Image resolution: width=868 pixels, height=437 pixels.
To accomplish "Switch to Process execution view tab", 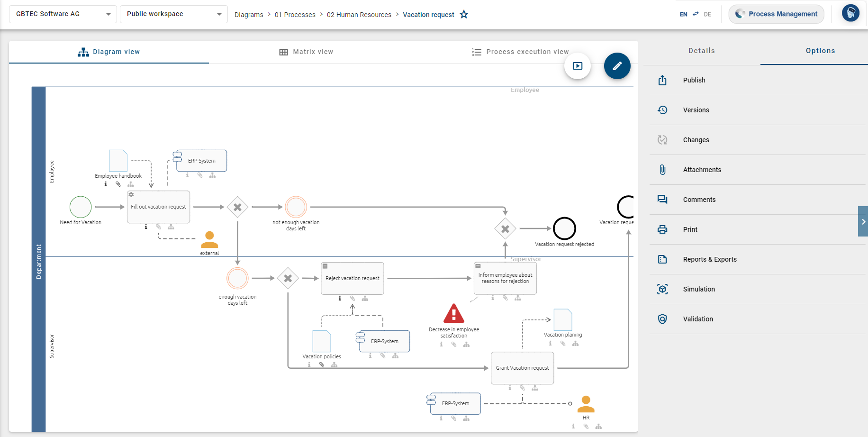I will pos(520,52).
